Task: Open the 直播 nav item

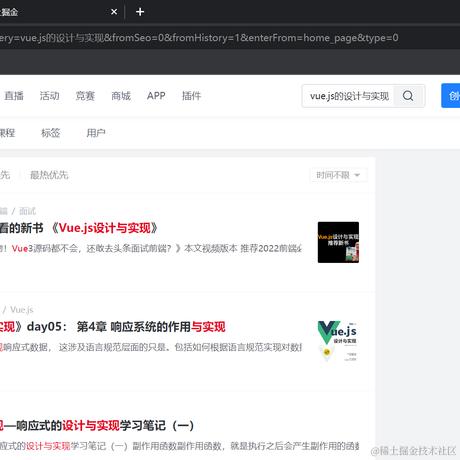Action: 14,96
